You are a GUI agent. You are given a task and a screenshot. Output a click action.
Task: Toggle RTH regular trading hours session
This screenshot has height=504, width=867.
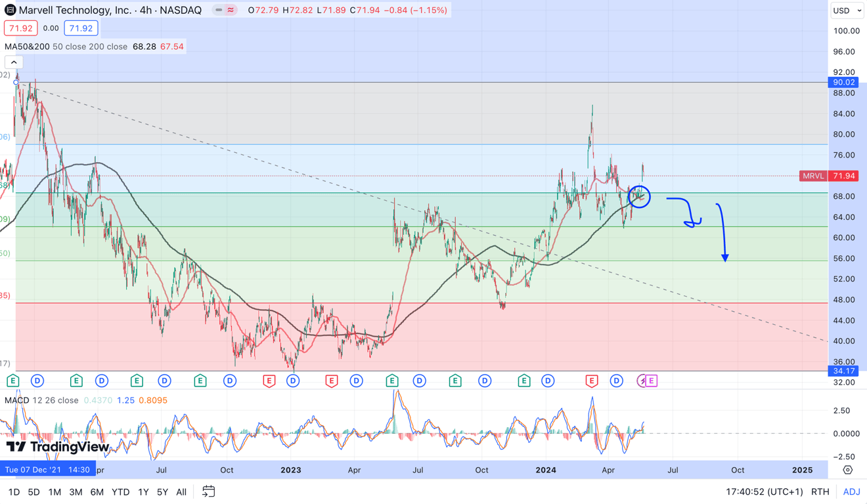820,492
